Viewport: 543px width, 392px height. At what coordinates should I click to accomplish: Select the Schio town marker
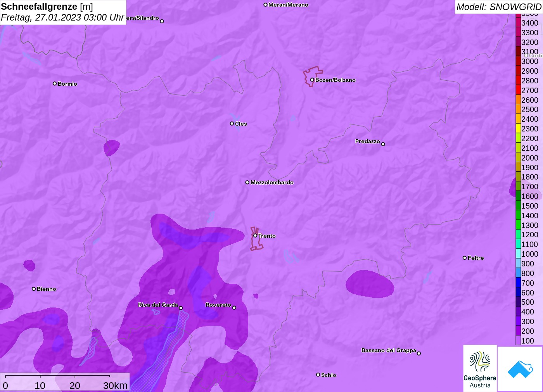[x=318, y=375]
